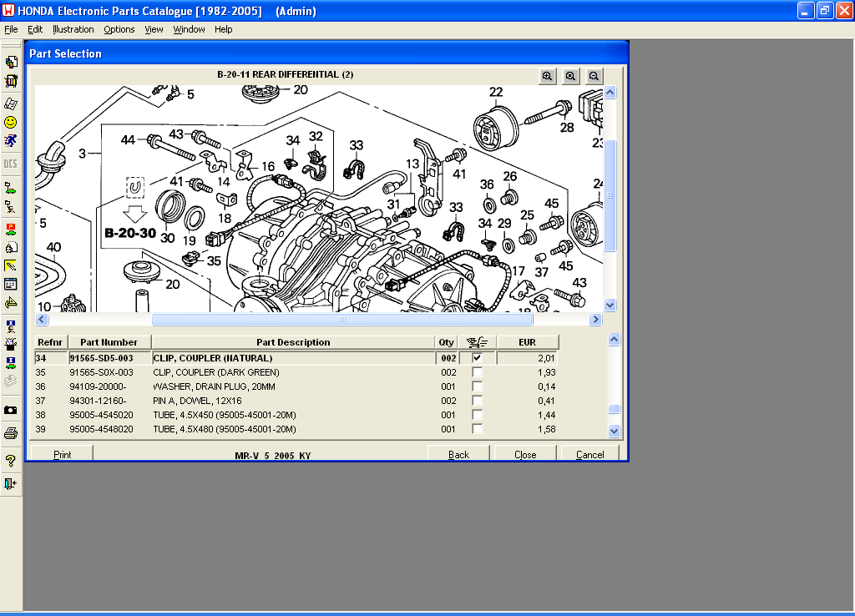Check the box for WASHER, DRAIN PLUG, 20MM

(x=477, y=386)
